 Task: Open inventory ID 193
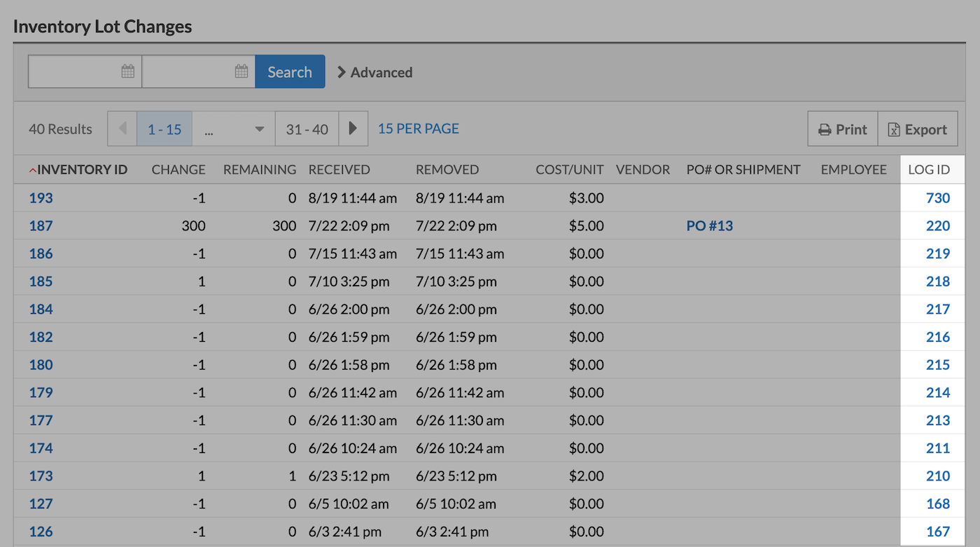point(41,198)
